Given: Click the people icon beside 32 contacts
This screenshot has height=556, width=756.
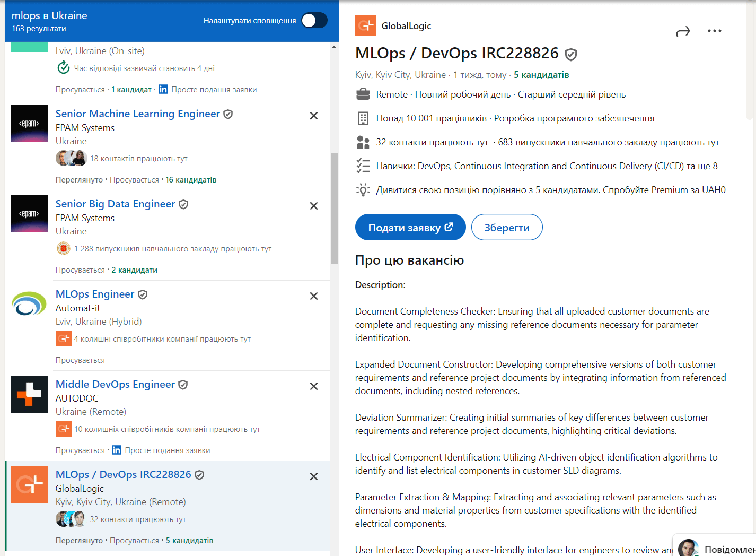Looking at the screenshot, I should pos(363,142).
